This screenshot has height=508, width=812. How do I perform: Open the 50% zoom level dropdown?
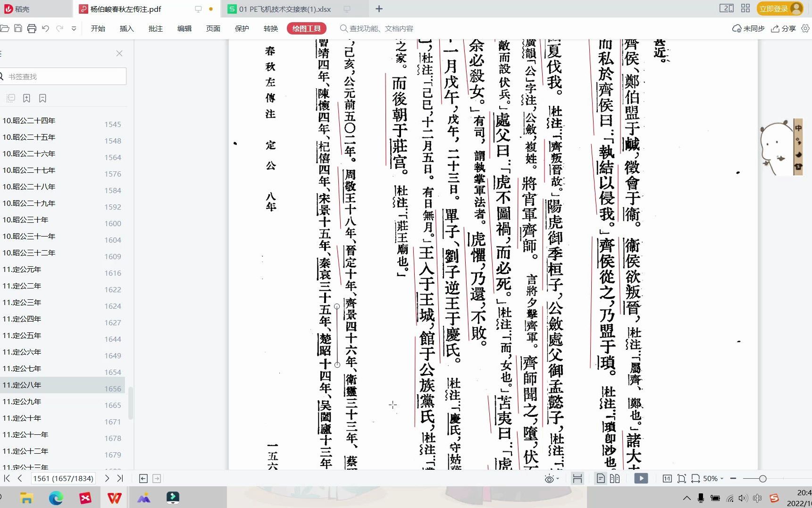[x=713, y=478]
